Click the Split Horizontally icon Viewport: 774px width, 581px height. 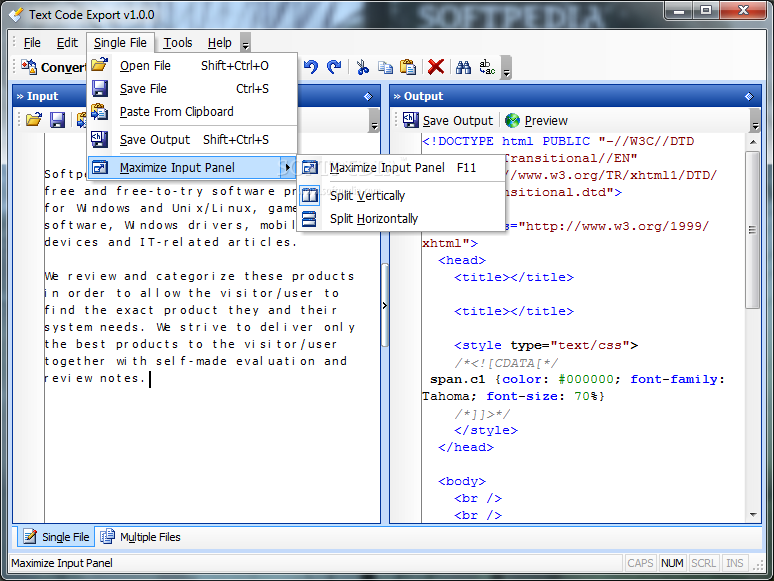point(310,219)
